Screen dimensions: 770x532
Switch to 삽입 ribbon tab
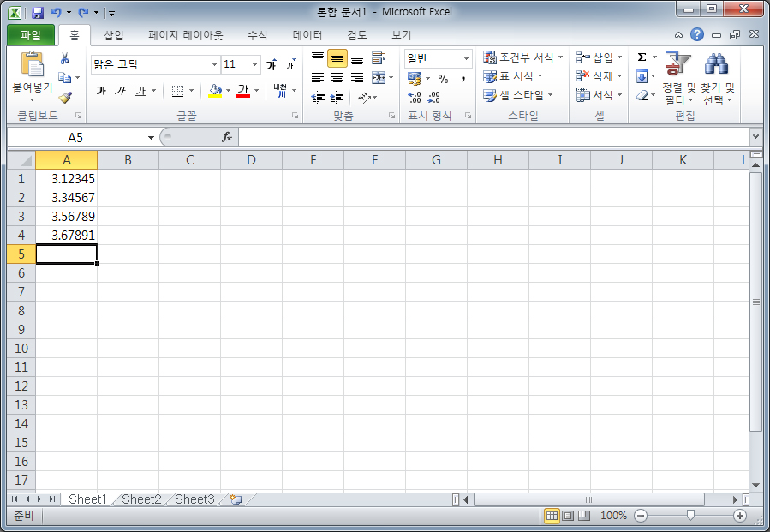coord(114,35)
